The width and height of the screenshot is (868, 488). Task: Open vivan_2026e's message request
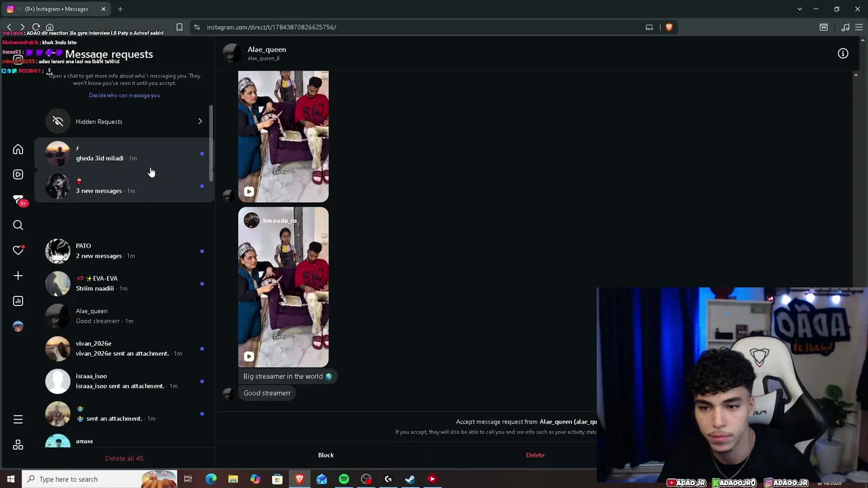[125, 348]
